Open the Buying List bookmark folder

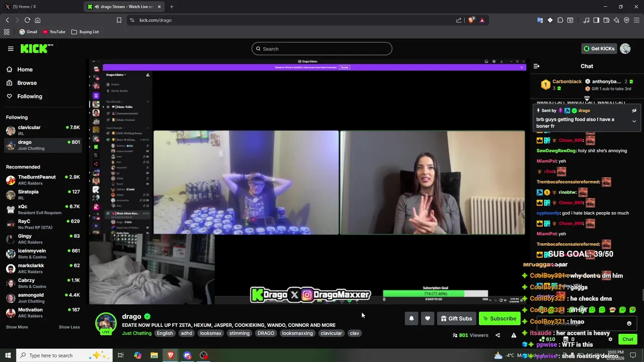tap(85, 32)
